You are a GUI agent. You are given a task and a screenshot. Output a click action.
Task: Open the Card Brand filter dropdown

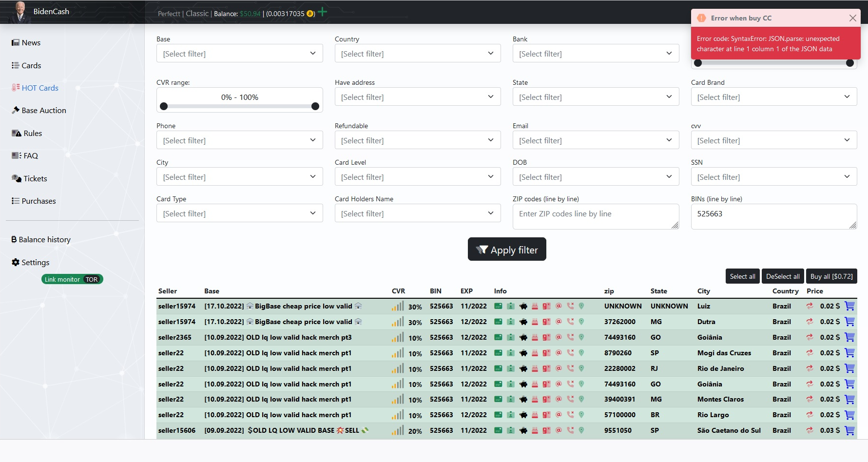tap(774, 96)
